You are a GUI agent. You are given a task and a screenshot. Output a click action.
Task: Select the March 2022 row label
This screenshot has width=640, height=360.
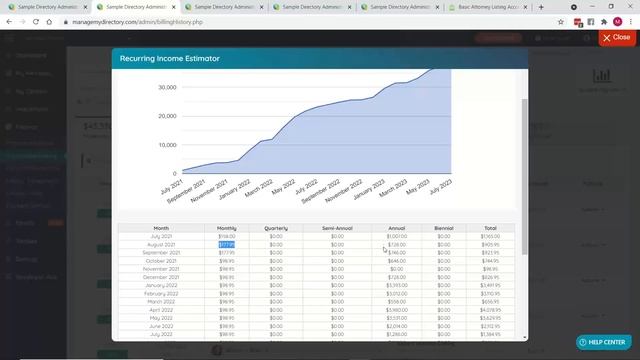point(161,302)
